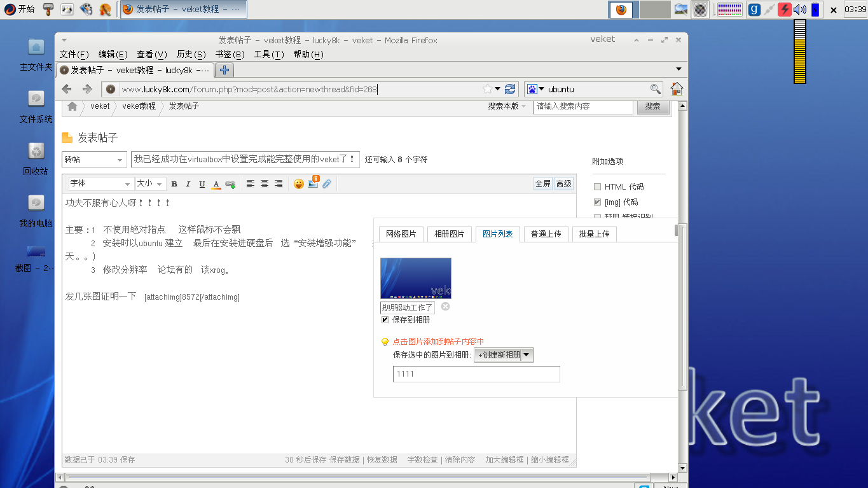This screenshot has height=488, width=868.
Task: Switch to the 普通上传 tab
Action: point(546,234)
